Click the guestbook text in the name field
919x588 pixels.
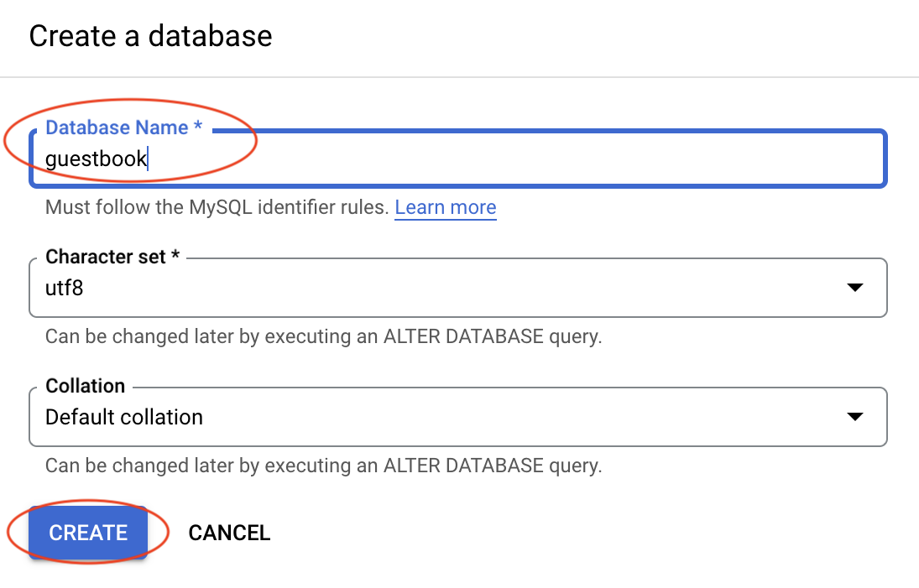(x=96, y=159)
